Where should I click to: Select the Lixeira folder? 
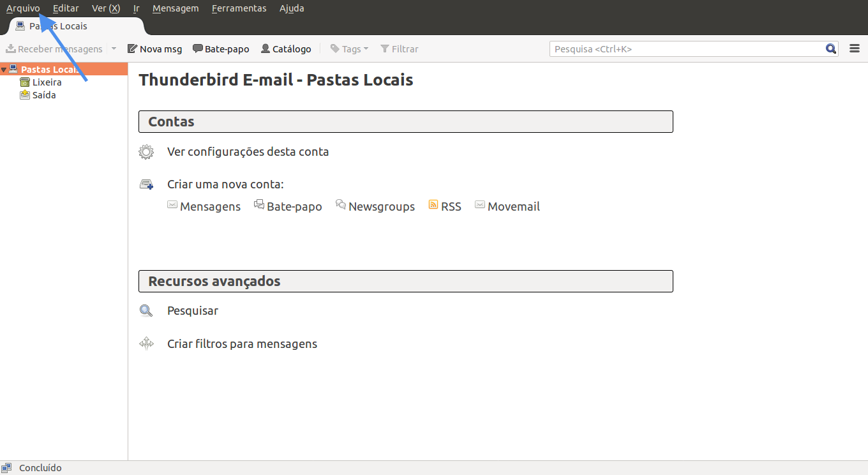coord(47,82)
